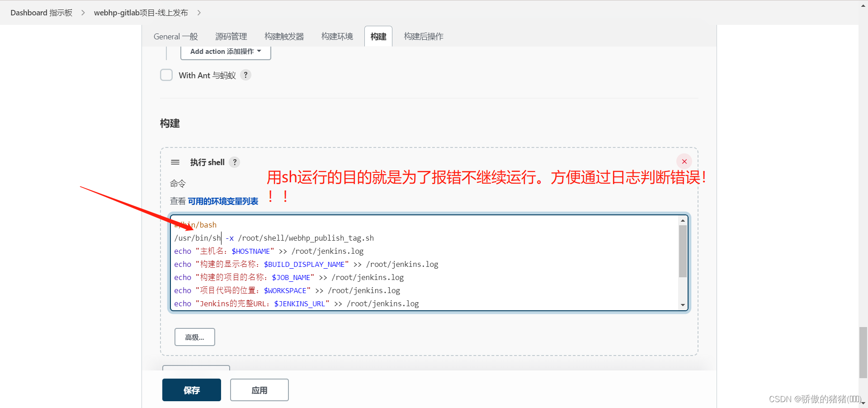This screenshot has height=408, width=868.
Task: Switch to the 构建环境 tab
Action: (337, 36)
